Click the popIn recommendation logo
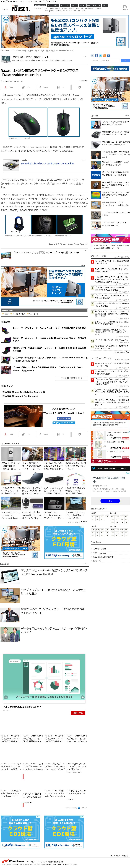Image resolution: width=130 pixels, height=868 pixels. coord(84,522)
